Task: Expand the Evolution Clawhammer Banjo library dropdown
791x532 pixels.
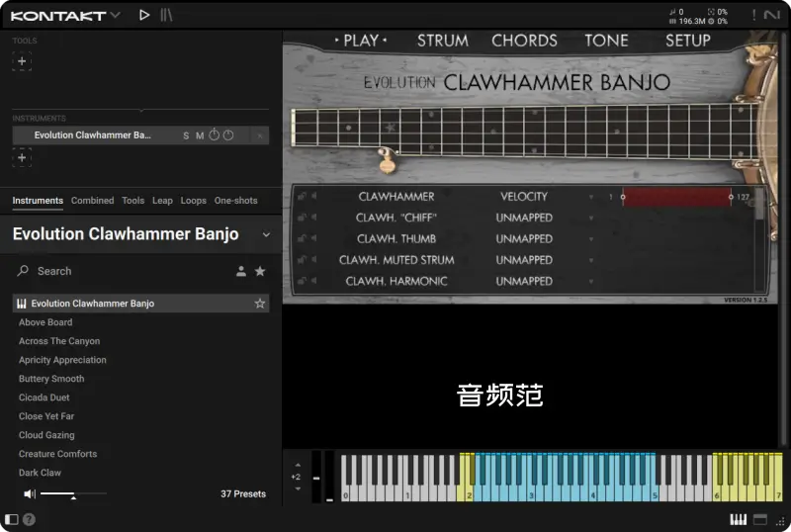Action: point(265,234)
